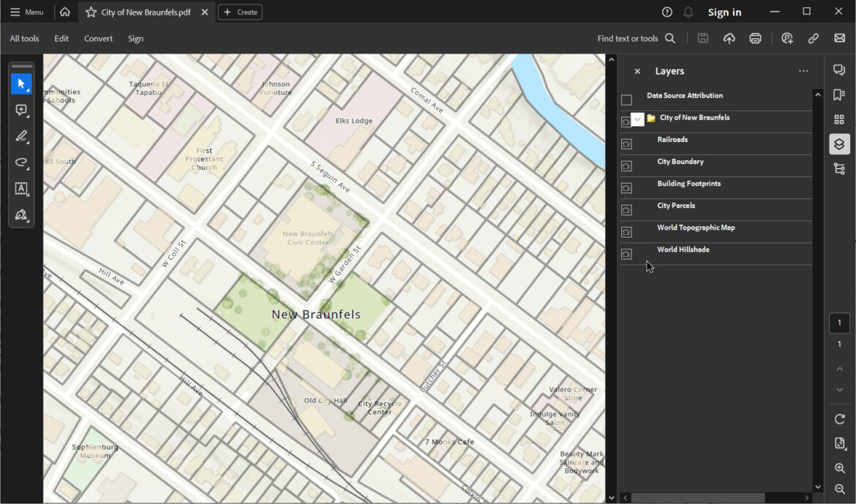Open the Page thumbnails panel
The width and height of the screenshot is (856, 504).
[840, 119]
